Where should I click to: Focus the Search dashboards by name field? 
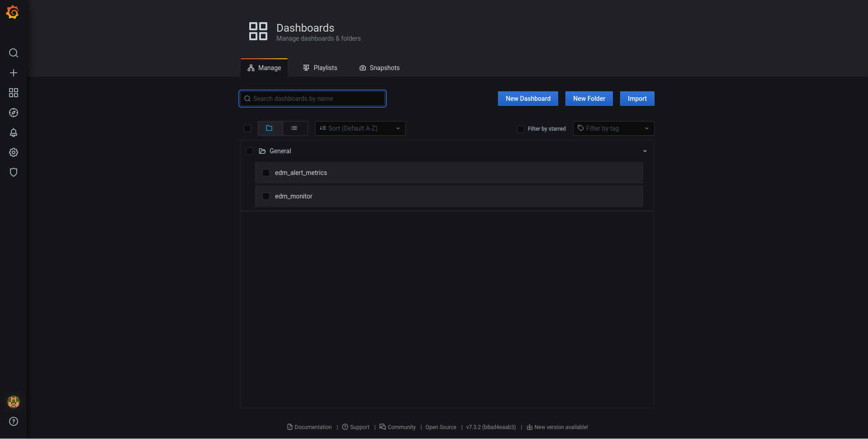pos(313,99)
